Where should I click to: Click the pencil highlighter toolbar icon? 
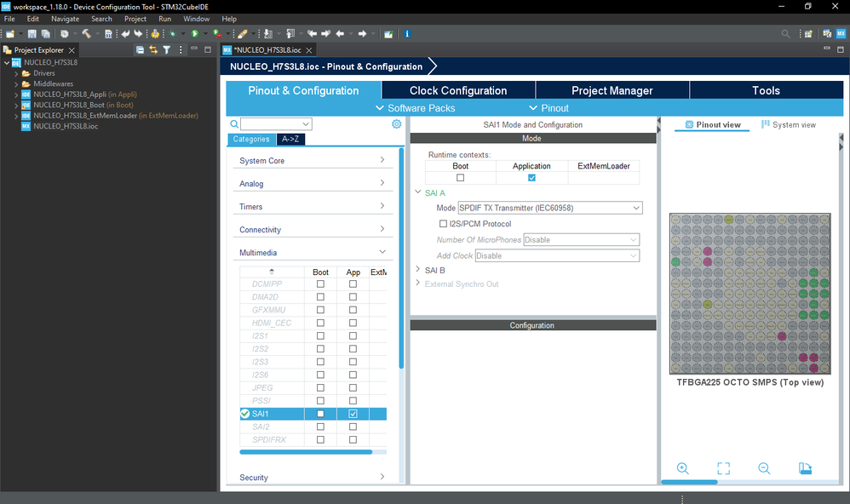pyautogui.click(x=243, y=33)
